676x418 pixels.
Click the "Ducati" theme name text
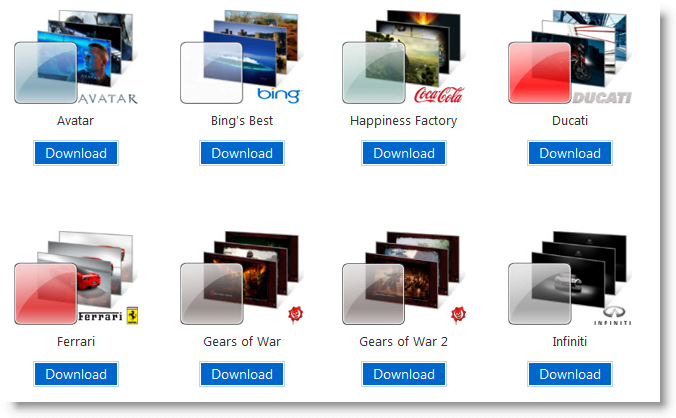(x=570, y=121)
